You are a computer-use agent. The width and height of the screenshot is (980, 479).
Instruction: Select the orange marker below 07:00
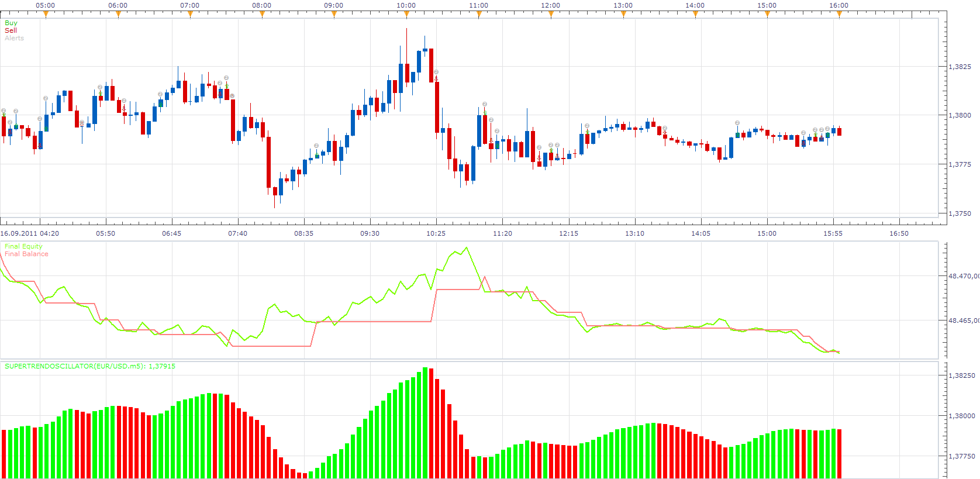(190, 15)
